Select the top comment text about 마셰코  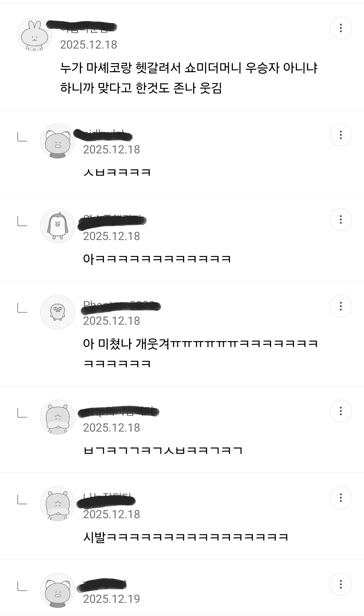(x=189, y=78)
